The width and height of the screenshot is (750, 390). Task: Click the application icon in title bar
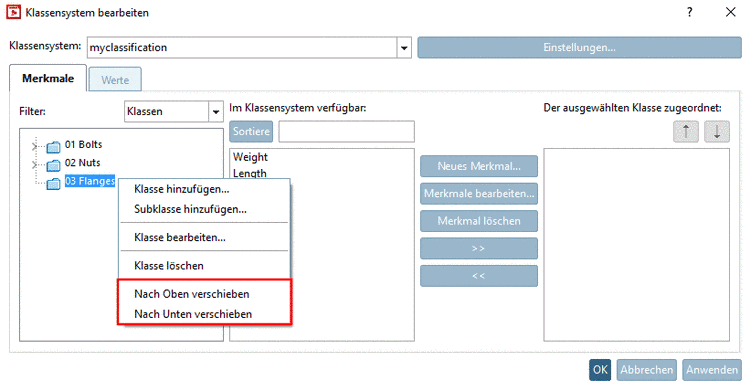click(x=13, y=12)
